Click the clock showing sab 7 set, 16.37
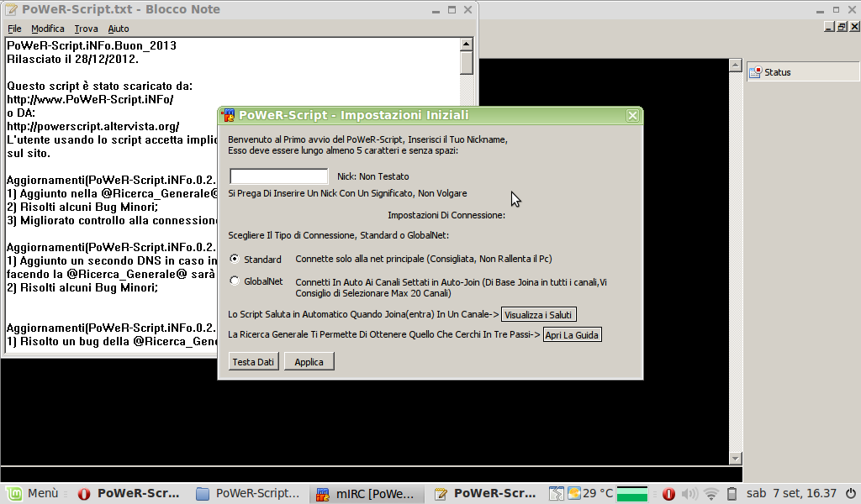Image resolution: width=861 pixels, height=504 pixels. pyautogui.click(x=791, y=494)
